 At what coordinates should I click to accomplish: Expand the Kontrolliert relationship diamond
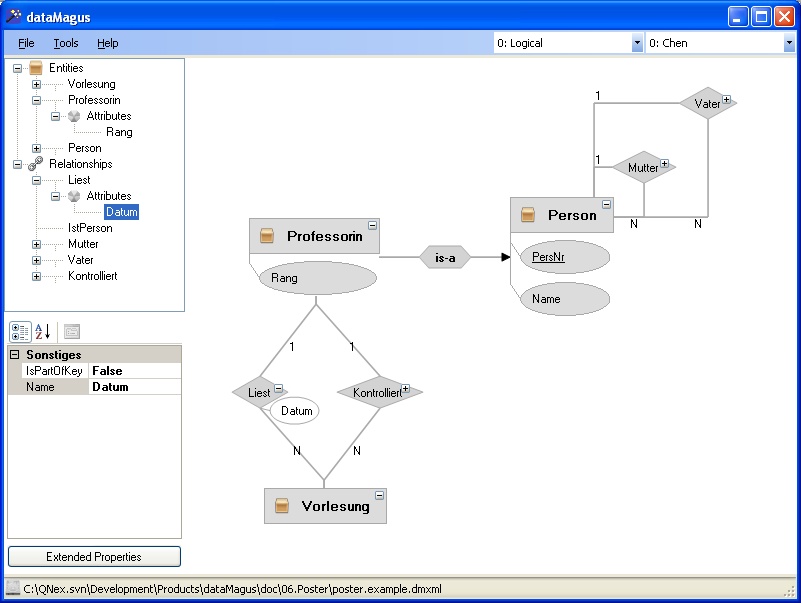coord(406,388)
